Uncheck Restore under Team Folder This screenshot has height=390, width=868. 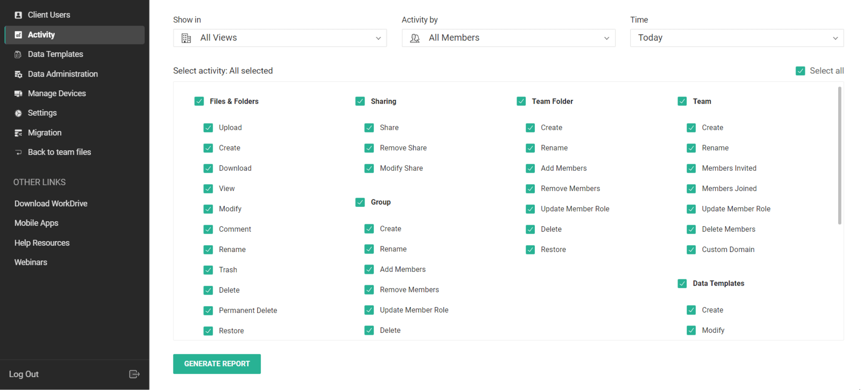coord(530,250)
